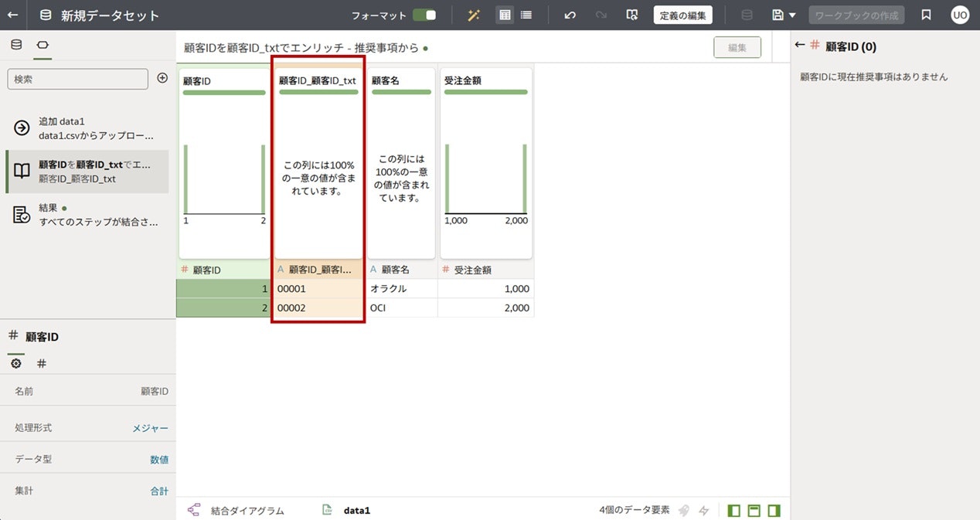Select the cell containing 00002
Viewport: 980px width, 520px height.
318,308
